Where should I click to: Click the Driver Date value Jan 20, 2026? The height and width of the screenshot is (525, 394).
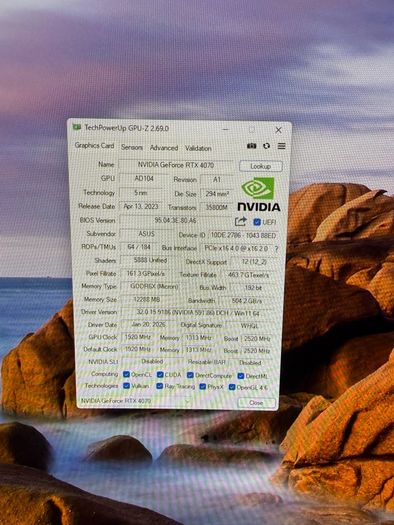tap(148, 324)
